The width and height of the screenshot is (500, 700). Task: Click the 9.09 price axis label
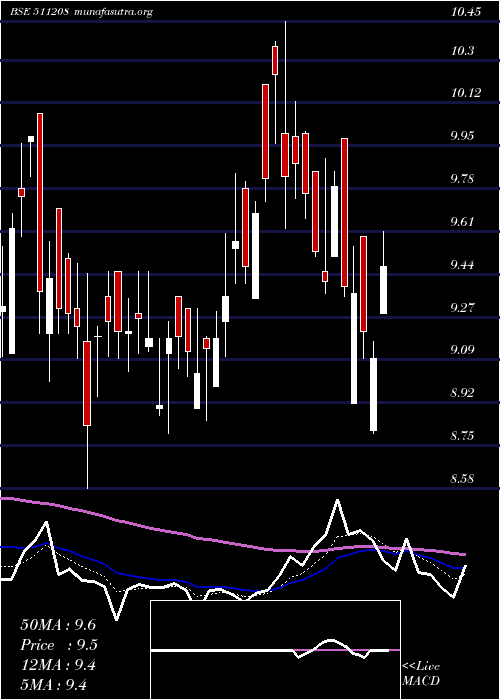tap(464, 350)
